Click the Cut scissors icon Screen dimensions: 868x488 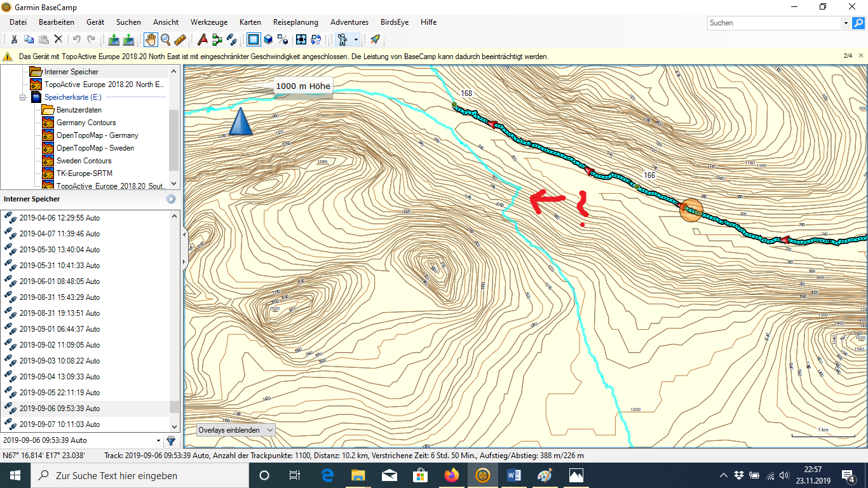[x=14, y=39]
